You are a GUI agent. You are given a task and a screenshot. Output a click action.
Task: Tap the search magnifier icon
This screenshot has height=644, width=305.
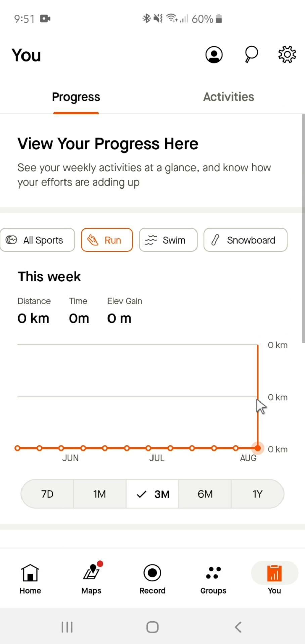pyautogui.click(x=251, y=54)
